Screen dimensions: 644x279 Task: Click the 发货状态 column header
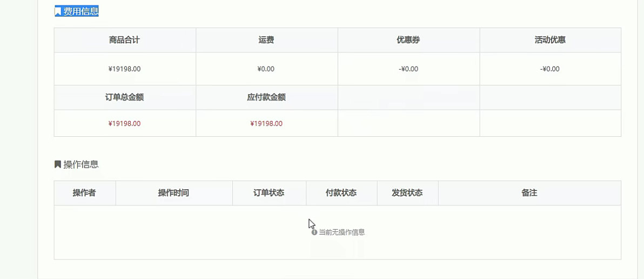tap(407, 192)
